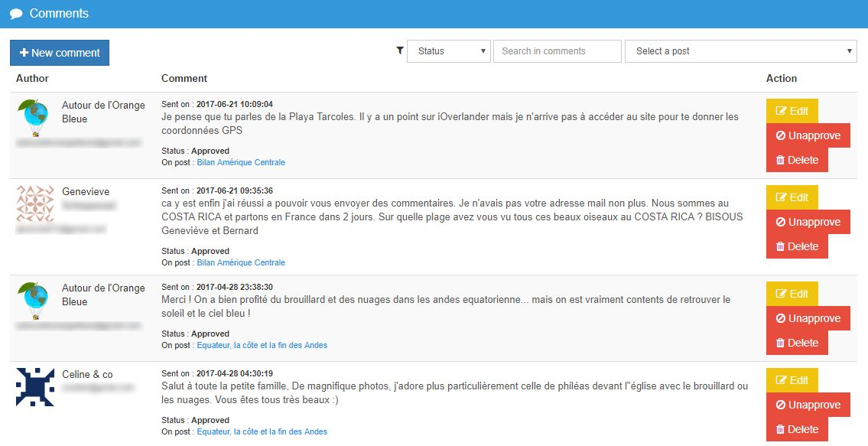Screen dimensions: 868x446
Task: Create a new comment
Action: pyautogui.click(x=60, y=53)
